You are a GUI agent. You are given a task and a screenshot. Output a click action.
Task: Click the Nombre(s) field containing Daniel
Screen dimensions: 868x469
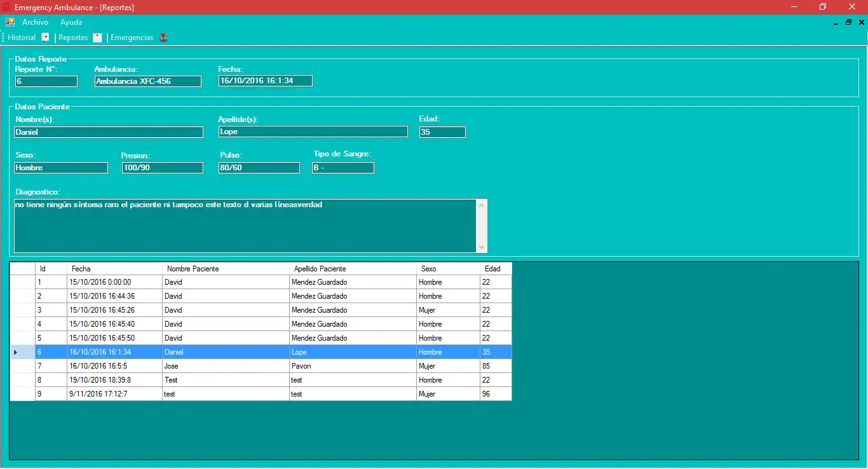point(109,132)
